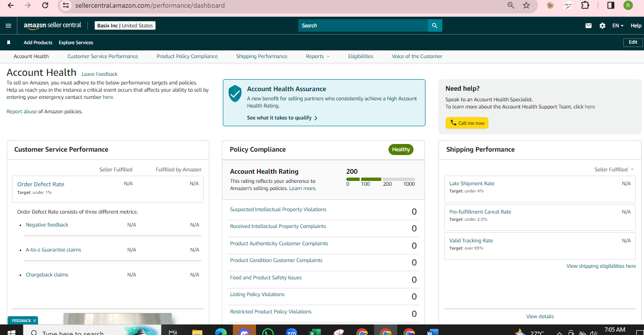The height and width of the screenshot is (335, 644).
Task: Click the browser back arrow
Action: tap(11, 5)
